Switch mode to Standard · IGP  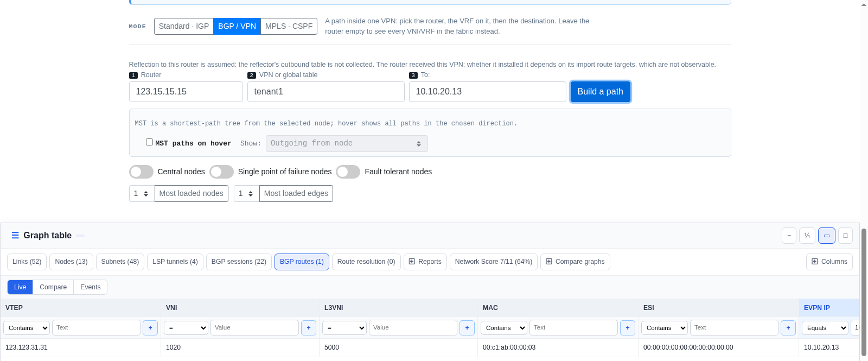pyautogui.click(x=184, y=26)
